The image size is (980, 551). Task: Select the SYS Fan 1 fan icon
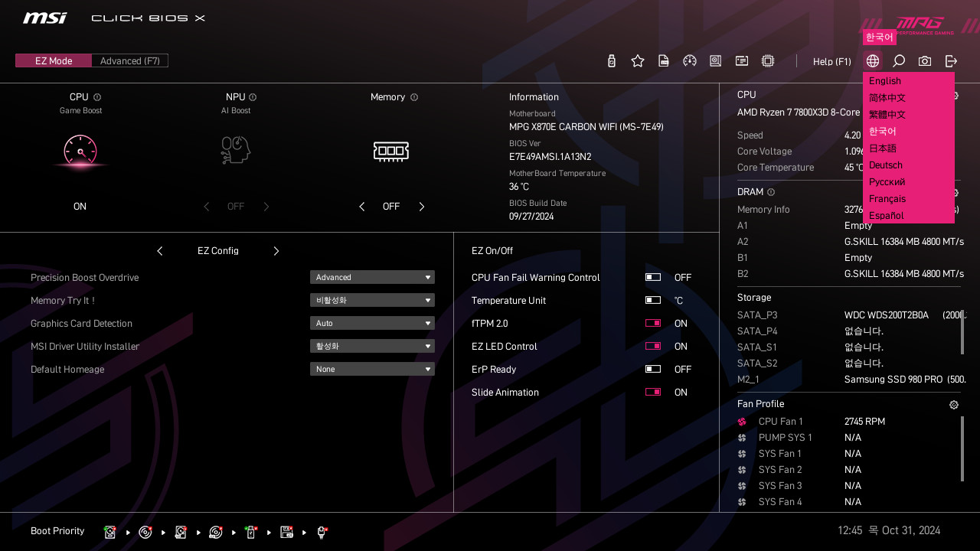coord(742,454)
